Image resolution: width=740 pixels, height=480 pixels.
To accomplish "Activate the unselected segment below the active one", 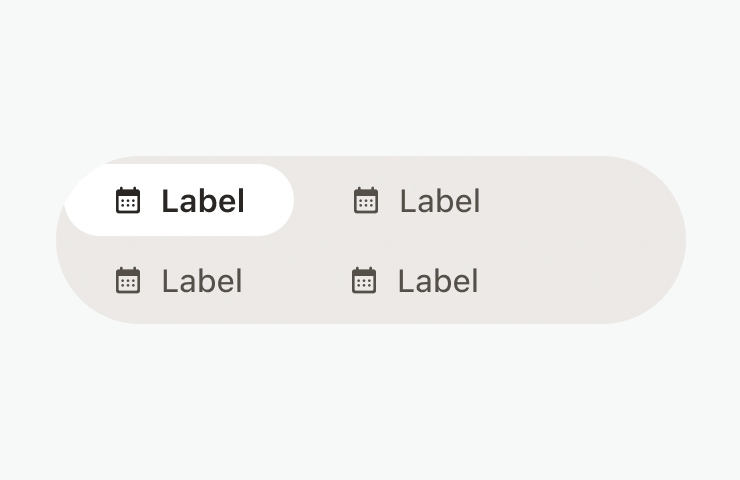I will coord(180,281).
